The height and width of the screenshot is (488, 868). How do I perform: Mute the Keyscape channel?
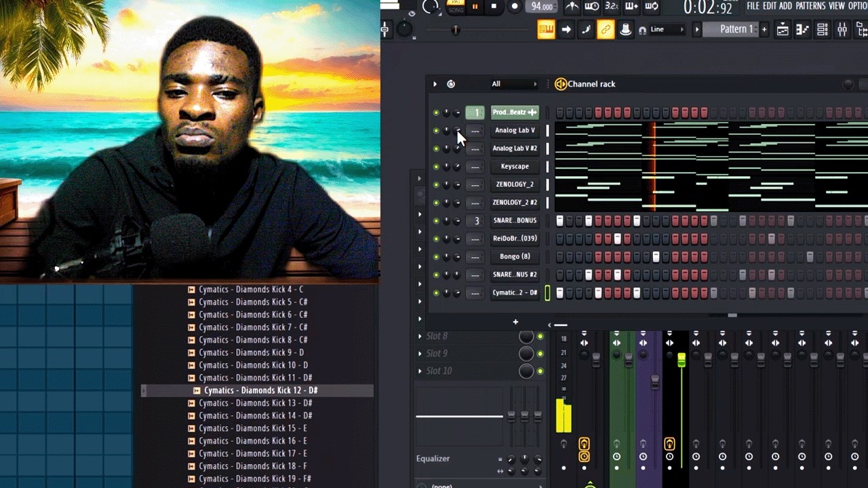[x=436, y=167]
